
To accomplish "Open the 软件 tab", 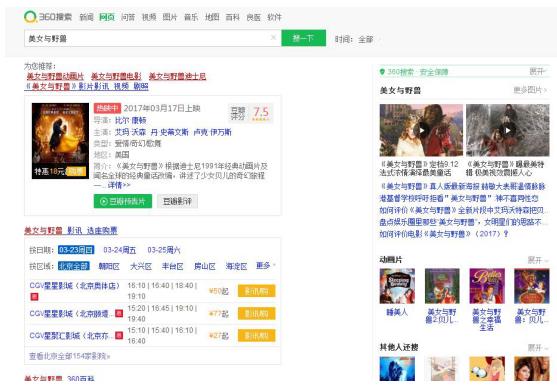I will point(275,17).
